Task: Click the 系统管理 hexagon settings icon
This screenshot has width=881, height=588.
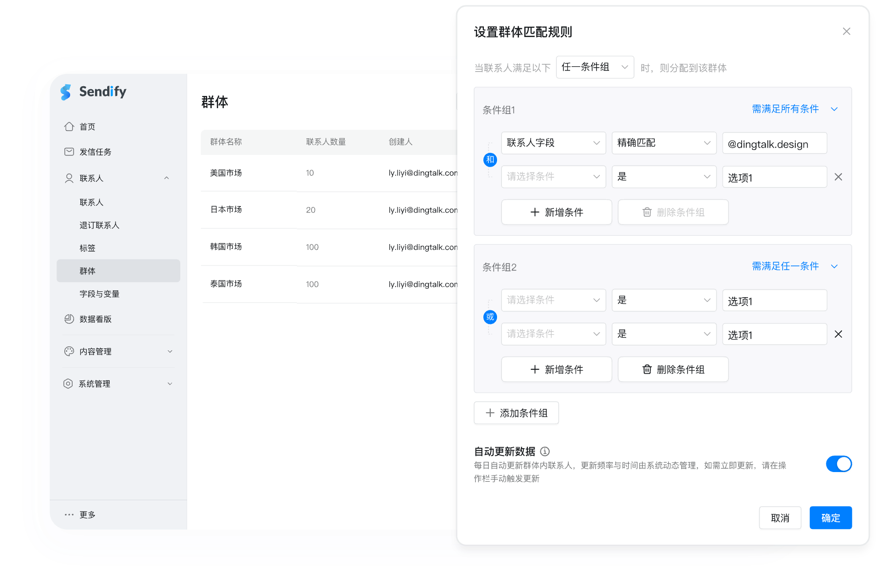Action: click(x=68, y=384)
